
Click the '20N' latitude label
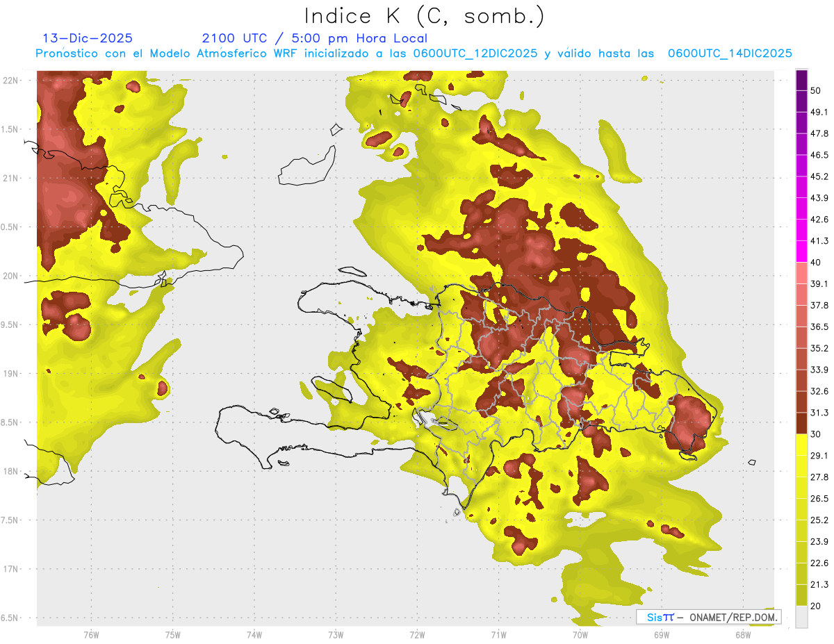11,276
